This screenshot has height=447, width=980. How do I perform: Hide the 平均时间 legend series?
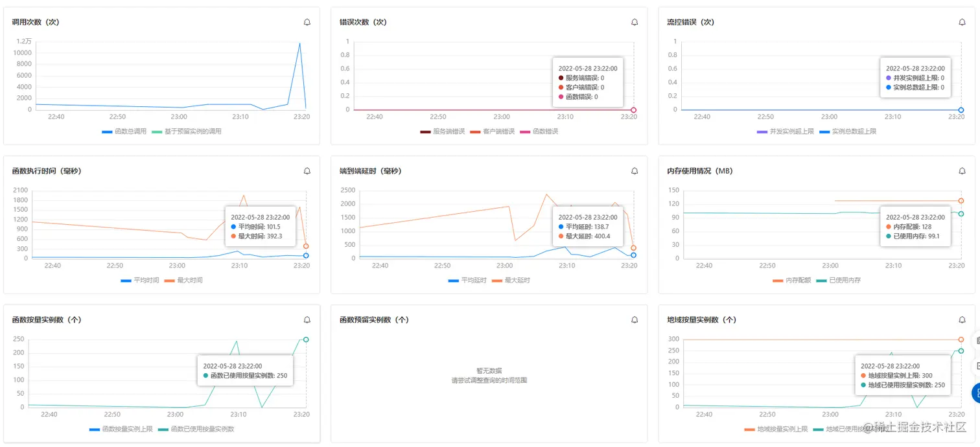pyautogui.click(x=140, y=281)
